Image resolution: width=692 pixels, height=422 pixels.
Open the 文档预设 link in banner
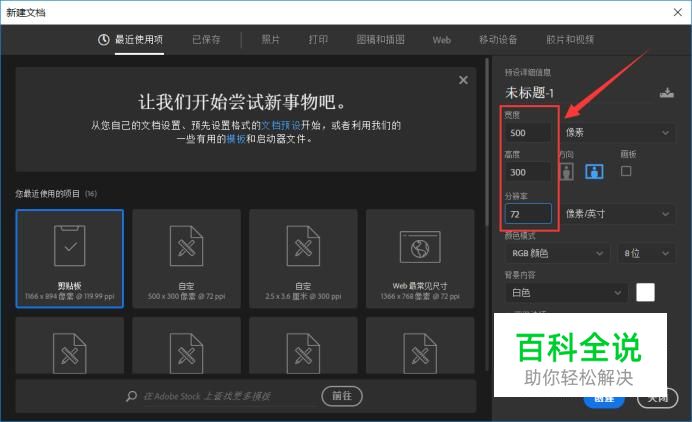click(281, 125)
